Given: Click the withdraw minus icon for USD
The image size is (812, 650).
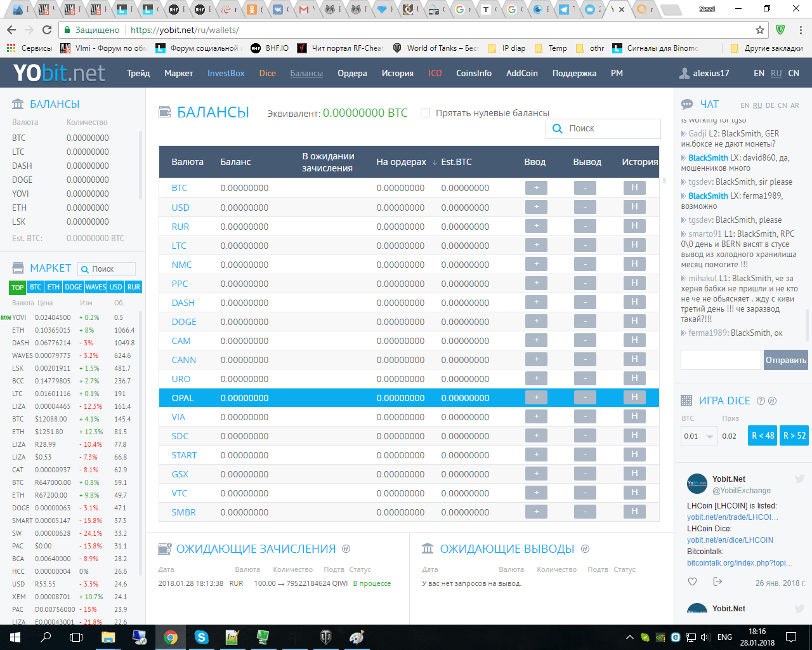Looking at the screenshot, I should tap(585, 207).
